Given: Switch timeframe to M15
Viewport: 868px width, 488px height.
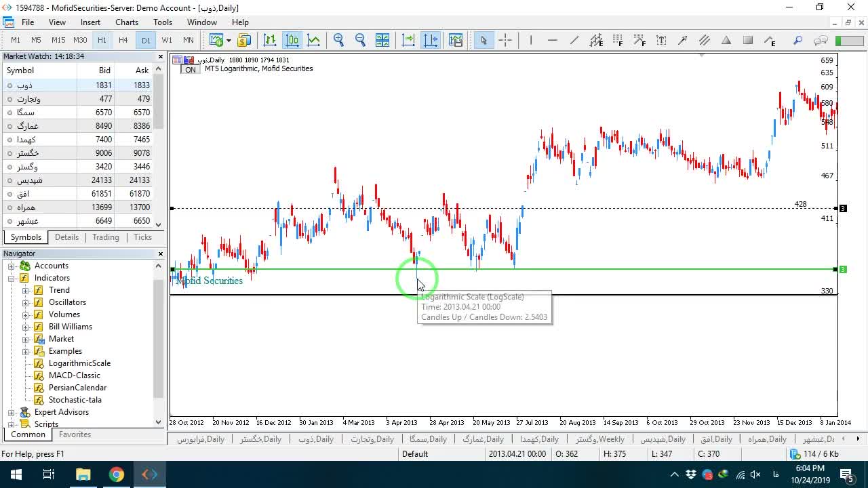Looking at the screenshot, I should click(58, 40).
